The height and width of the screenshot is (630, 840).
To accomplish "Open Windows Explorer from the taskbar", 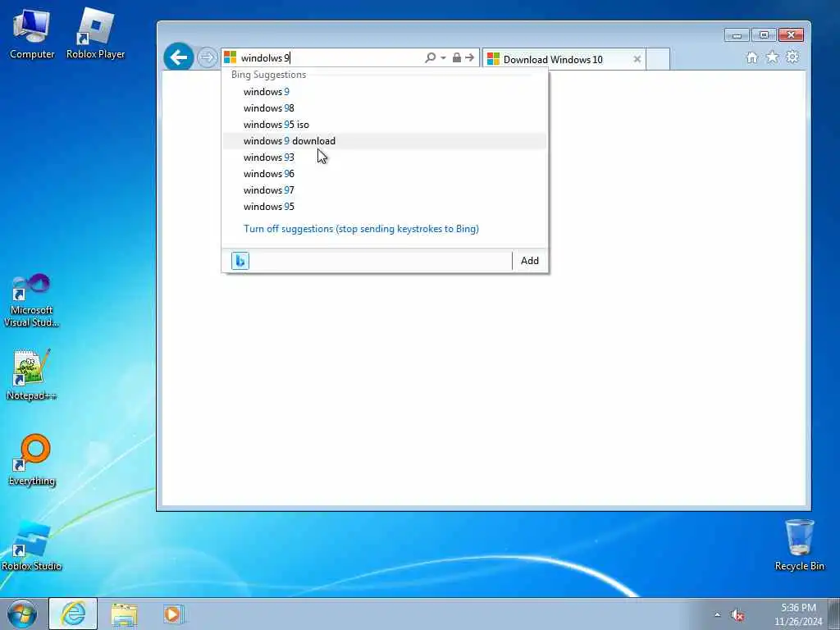I will tap(125, 614).
